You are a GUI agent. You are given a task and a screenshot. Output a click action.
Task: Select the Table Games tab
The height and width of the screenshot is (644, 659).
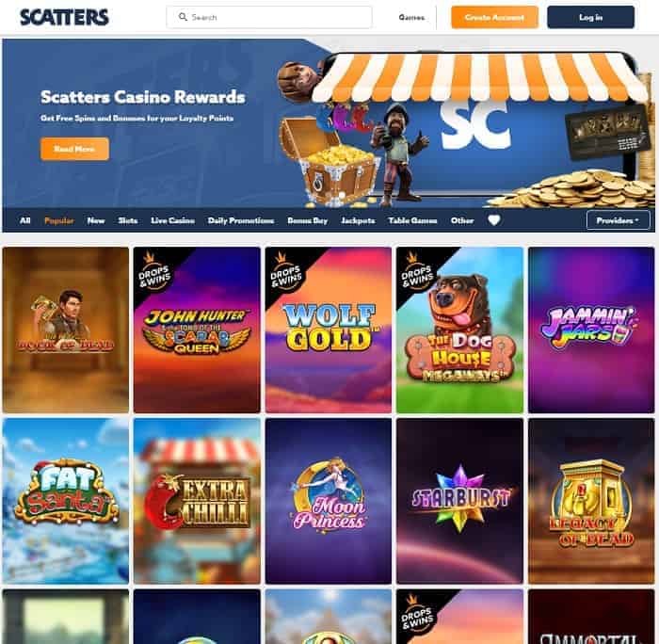[x=412, y=220]
